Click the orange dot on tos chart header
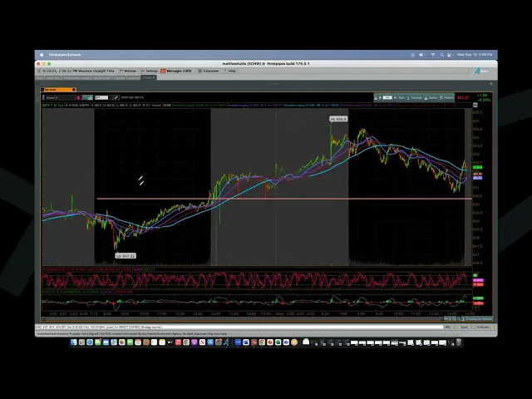This screenshot has width=532, height=399. click(74, 90)
